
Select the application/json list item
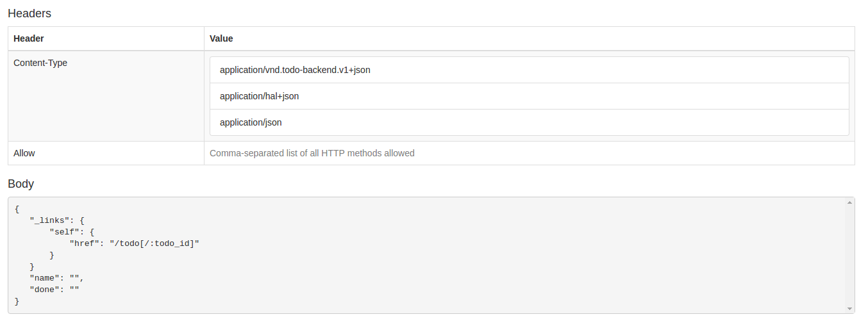(x=529, y=122)
